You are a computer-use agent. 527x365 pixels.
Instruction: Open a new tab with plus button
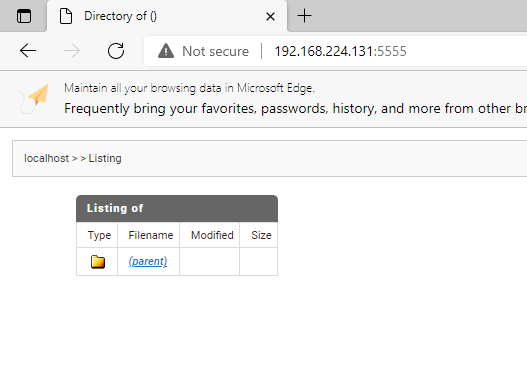click(x=305, y=16)
